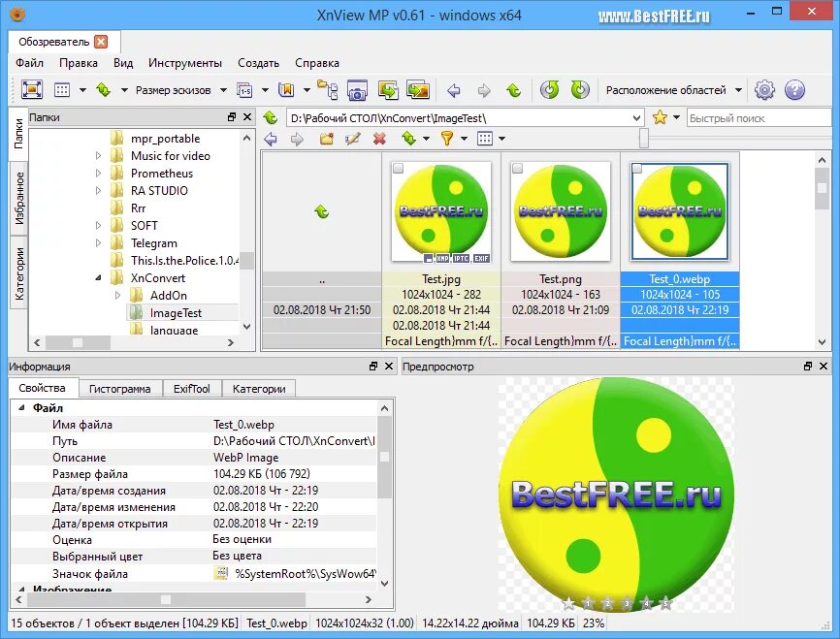The image size is (840, 639).
Task: Open the batch rename icon
Action: (244, 90)
